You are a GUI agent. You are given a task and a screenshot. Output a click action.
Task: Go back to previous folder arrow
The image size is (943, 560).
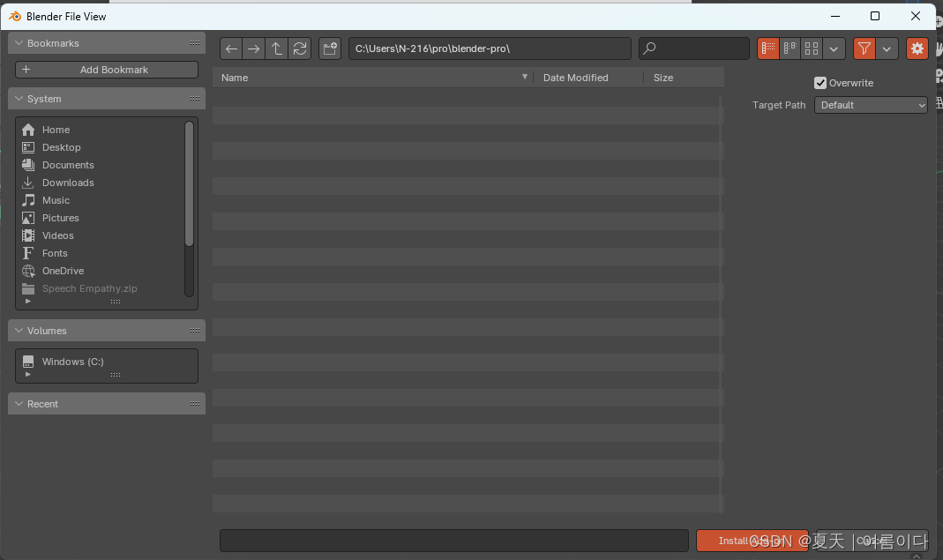pos(231,49)
